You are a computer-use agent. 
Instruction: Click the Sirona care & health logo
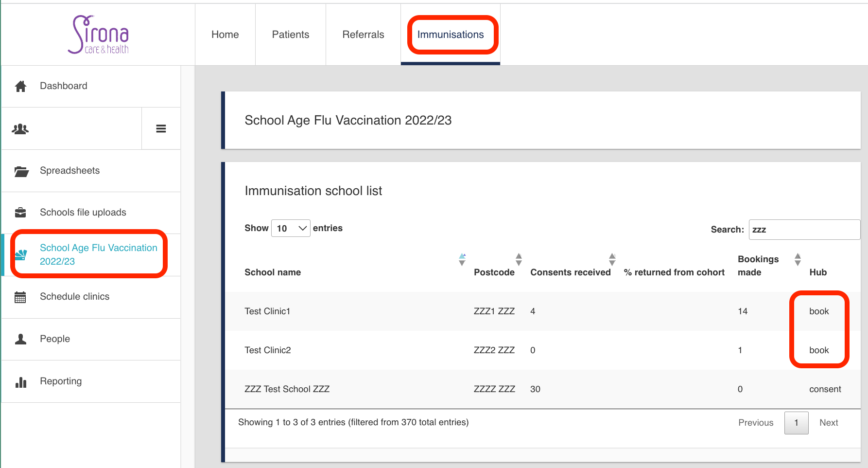tap(99, 35)
